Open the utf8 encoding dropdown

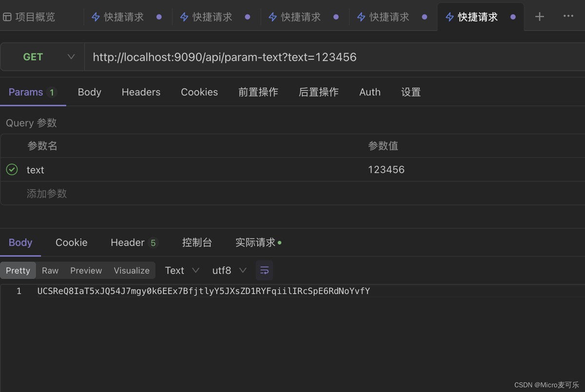point(229,270)
